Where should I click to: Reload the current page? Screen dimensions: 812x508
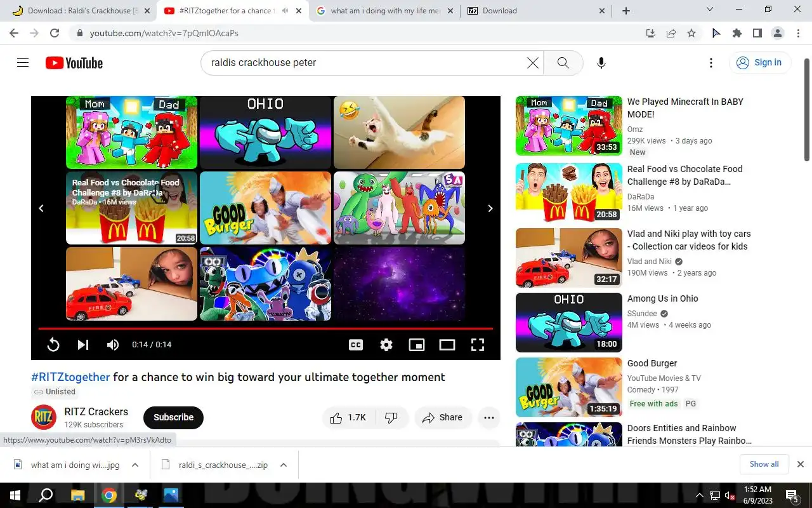pos(55,33)
